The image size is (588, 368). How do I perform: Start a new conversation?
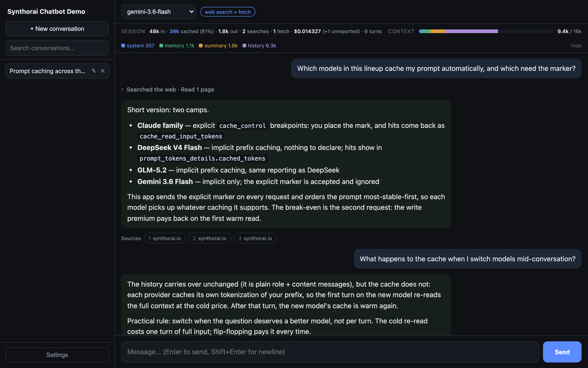(57, 29)
